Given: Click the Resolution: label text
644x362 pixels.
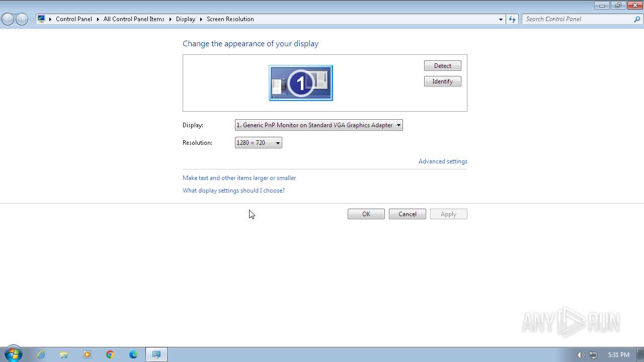Looking at the screenshot, I should pyautogui.click(x=198, y=143).
